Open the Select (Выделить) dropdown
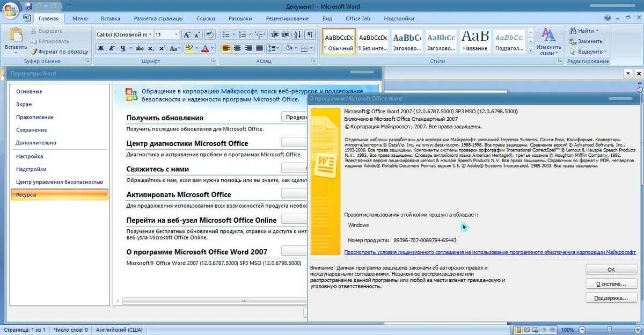The height and width of the screenshot is (335, 644). [x=588, y=52]
